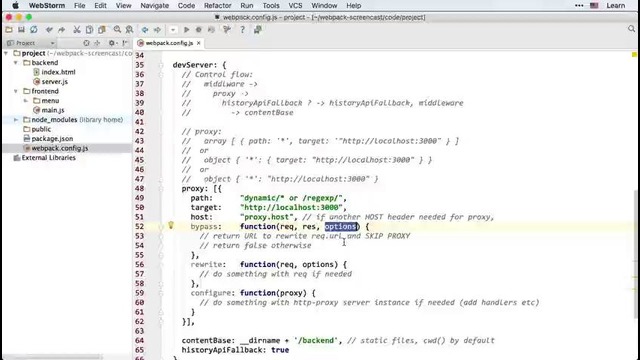
Task: Click the Help question mark icon
Action: (242, 30)
